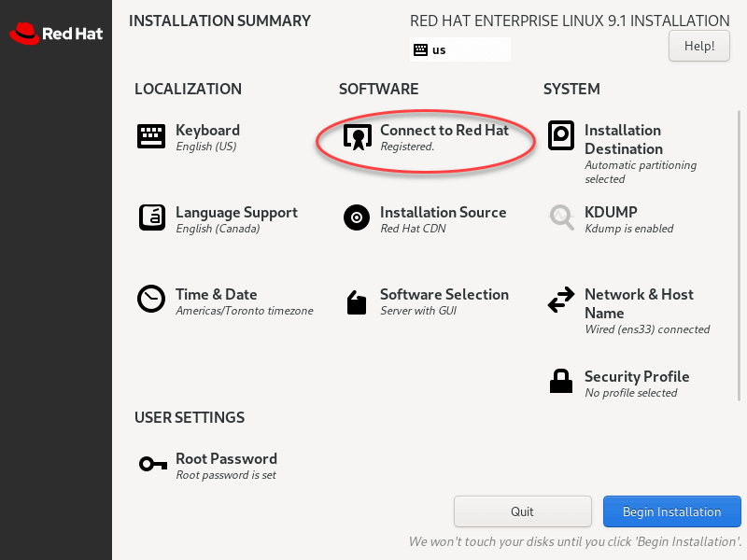This screenshot has height=560, width=747.
Task: Open the Software Selection briefcase icon
Action: (356, 301)
